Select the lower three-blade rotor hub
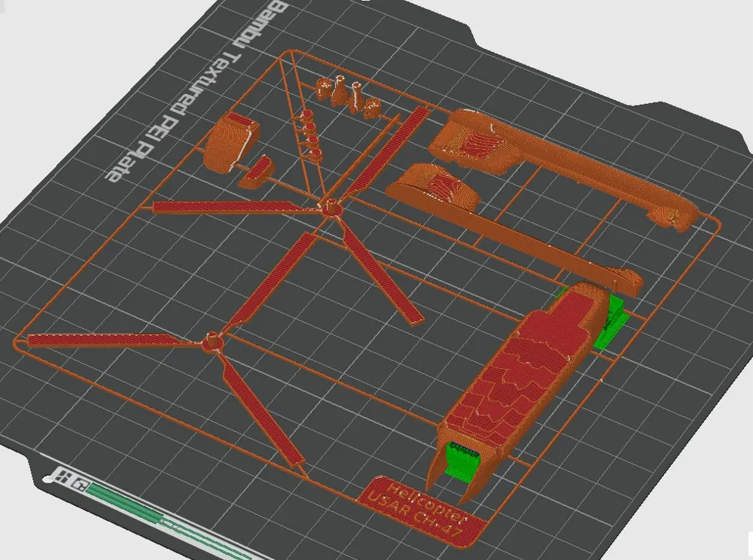Screen dimensions: 753x560 [x=212, y=341]
